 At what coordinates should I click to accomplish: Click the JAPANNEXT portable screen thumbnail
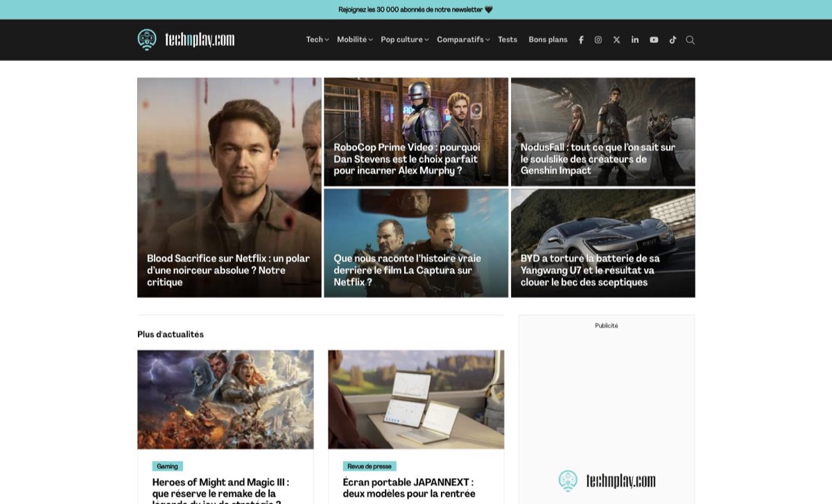pyautogui.click(x=416, y=399)
